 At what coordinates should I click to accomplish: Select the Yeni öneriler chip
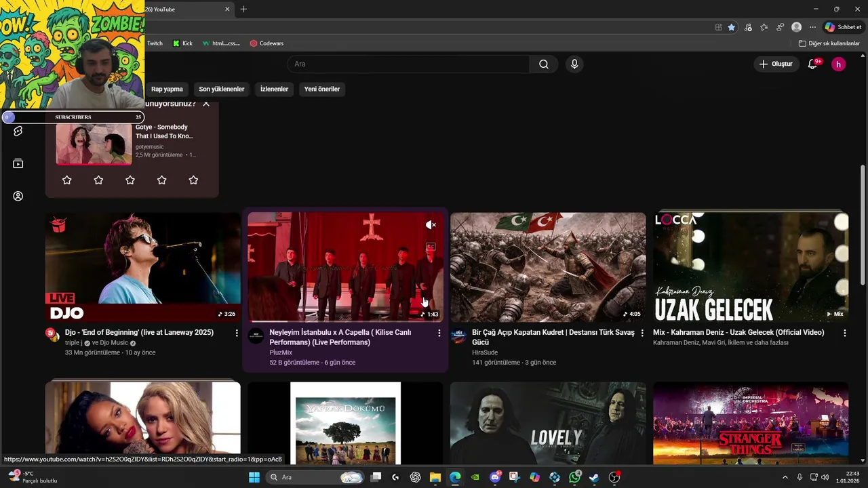[x=322, y=89]
